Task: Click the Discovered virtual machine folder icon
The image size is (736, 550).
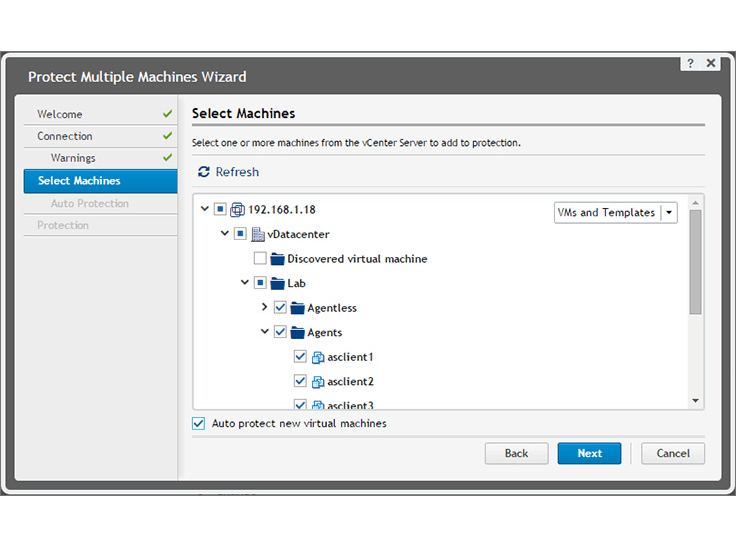Action: (x=277, y=259)
